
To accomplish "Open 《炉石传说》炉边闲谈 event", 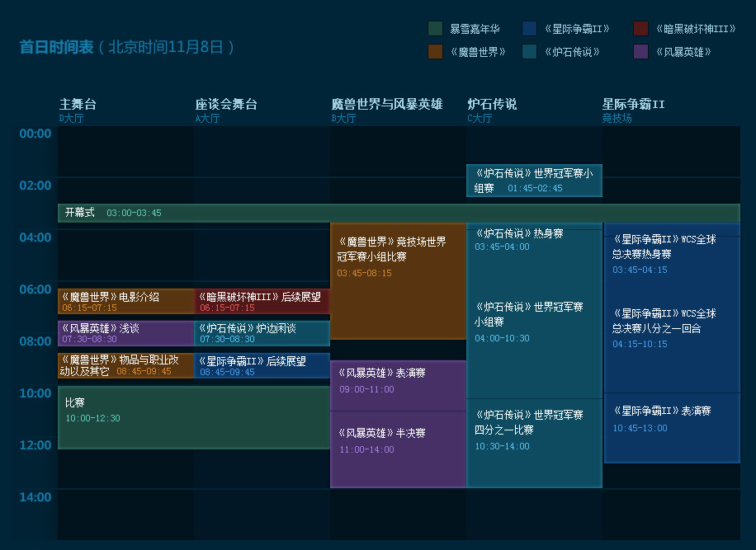I will 262,333.
